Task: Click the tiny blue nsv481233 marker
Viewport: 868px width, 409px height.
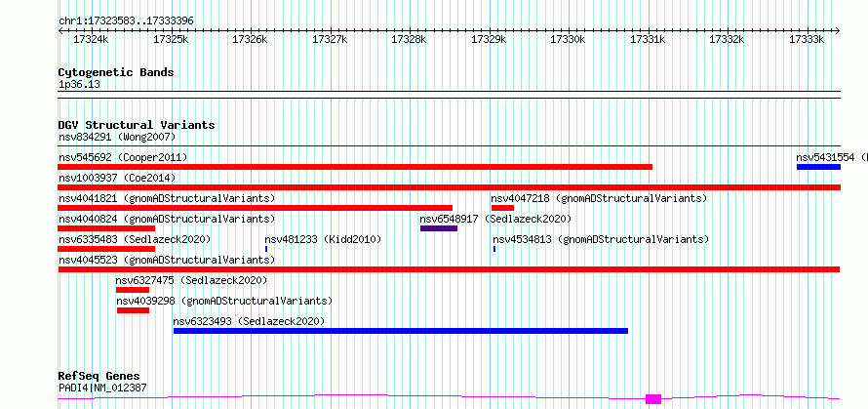Action: click(266, 249)
